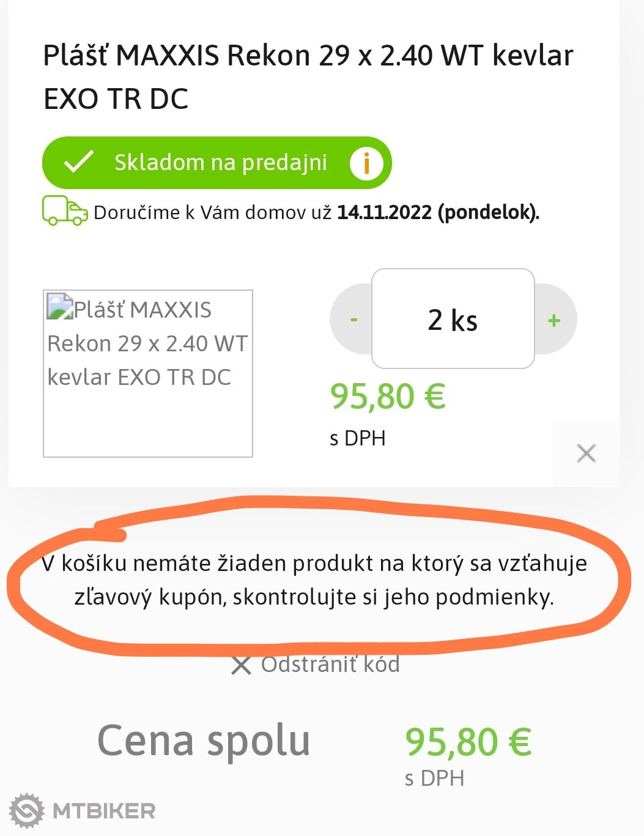Click the "2 ks" quantity field
This screenshot has height=836, width=644.
[x=453, y=319]
